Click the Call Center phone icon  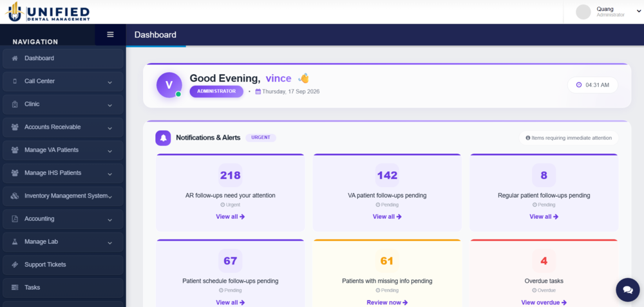coord(15,81)
